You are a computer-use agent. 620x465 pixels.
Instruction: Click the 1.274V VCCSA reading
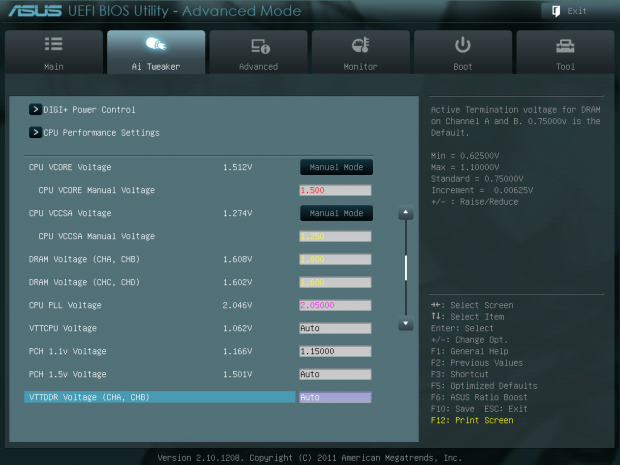pyautogui.click(x=238, y=213)
